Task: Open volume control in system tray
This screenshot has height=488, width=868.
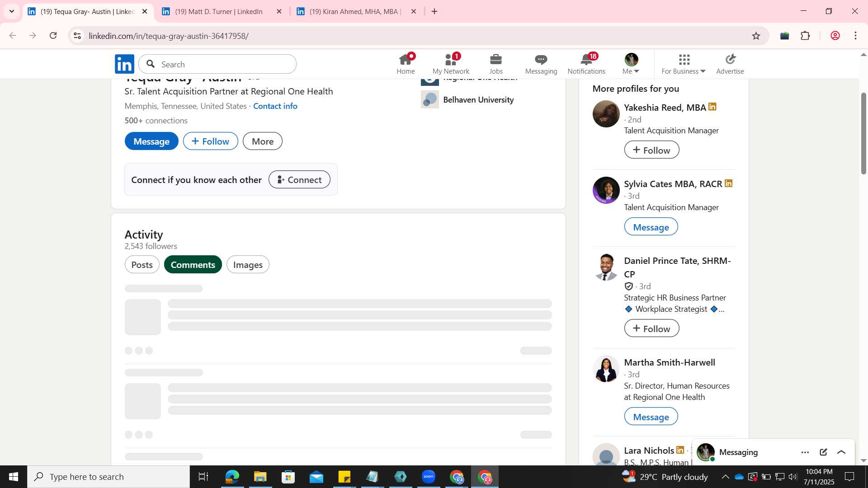Action: click(x=793, y=477)
